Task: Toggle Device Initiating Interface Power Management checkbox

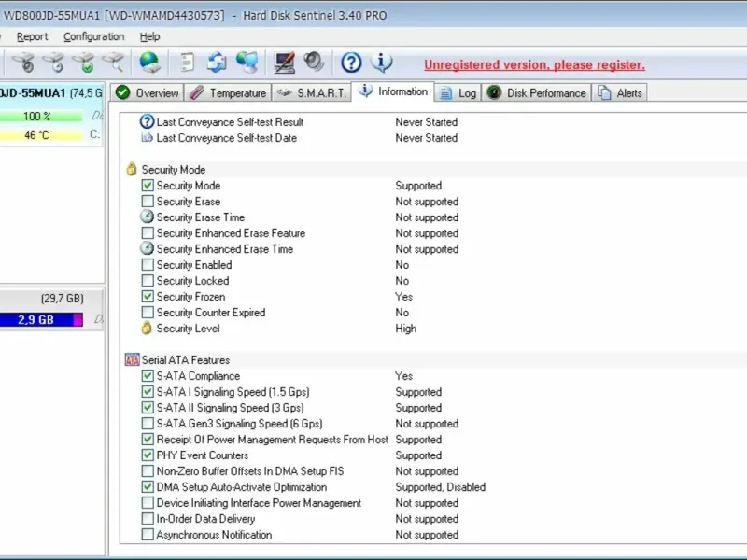Action: click(x=148, y=502)
